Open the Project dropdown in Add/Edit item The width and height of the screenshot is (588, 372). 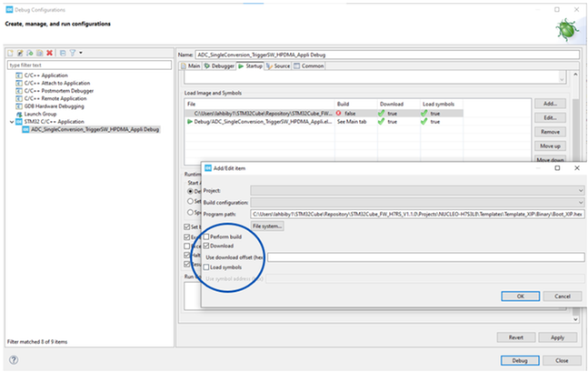(x=417, y=191)
